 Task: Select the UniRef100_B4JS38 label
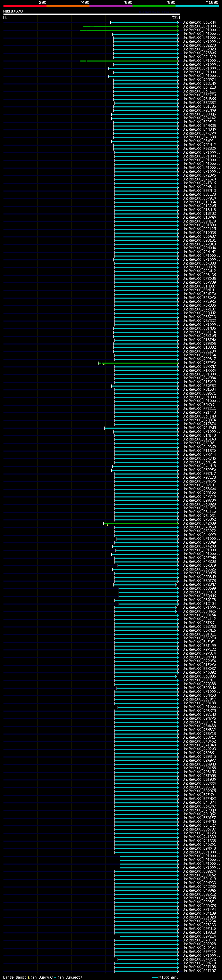click(x=199, y=137)
